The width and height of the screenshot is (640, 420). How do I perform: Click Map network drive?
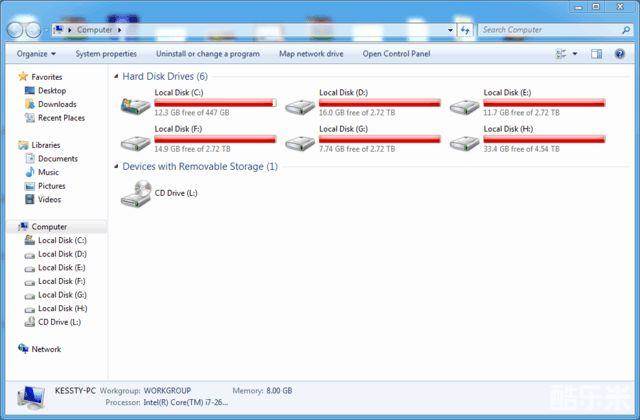click(311, 53)
